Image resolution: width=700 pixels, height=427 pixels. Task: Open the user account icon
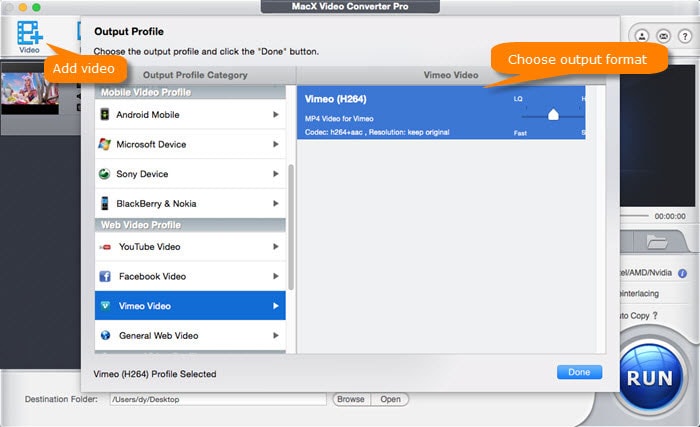click(x=642, y=36)
